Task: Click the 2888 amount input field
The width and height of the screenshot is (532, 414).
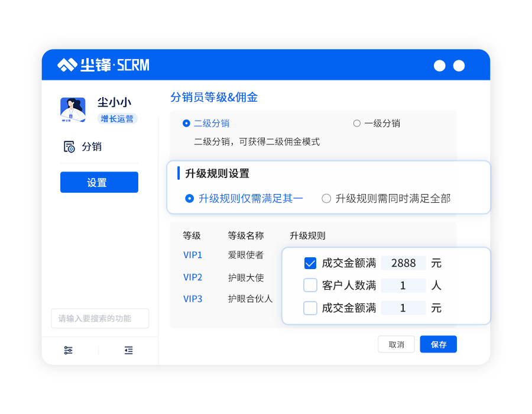Action: tap(403, 263)
